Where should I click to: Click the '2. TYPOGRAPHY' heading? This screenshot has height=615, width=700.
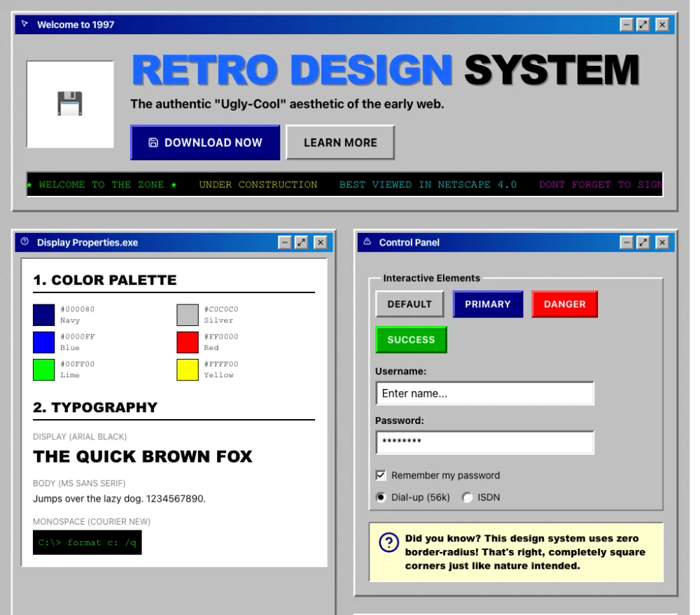click(95, 407)
